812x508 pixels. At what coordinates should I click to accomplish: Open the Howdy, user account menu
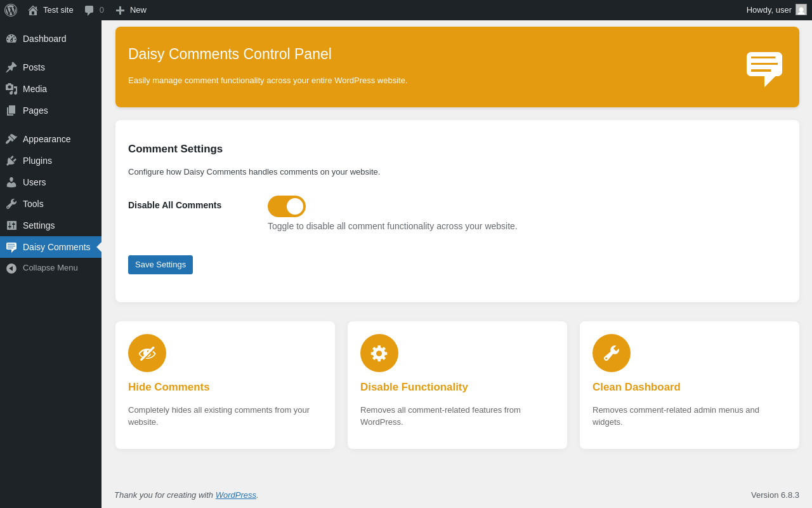tap(769, 10)
